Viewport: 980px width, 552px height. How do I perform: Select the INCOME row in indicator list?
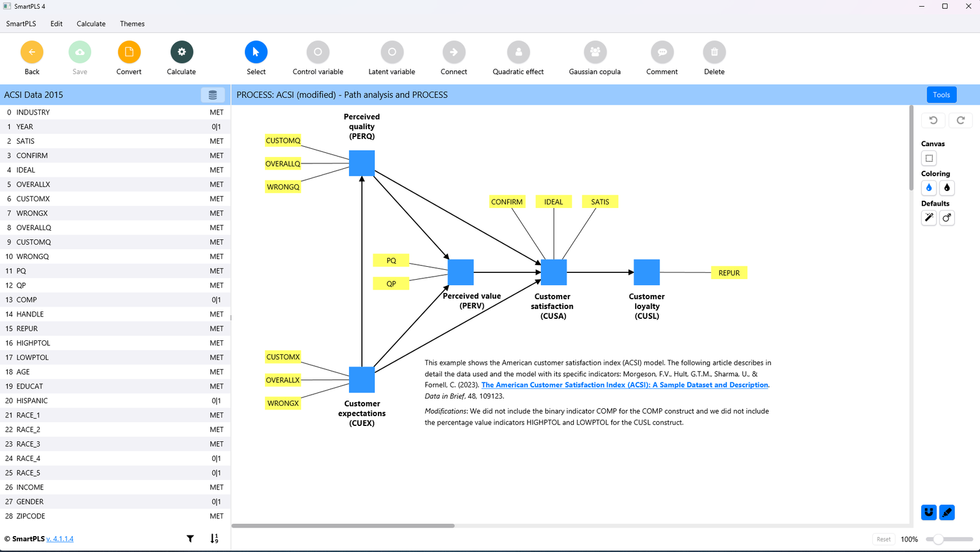point(115,487)
